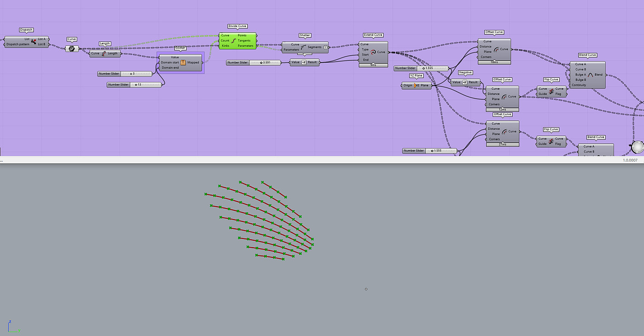Select the YZ Plane component icon
The image size is (644, 336).
[417, 85]
